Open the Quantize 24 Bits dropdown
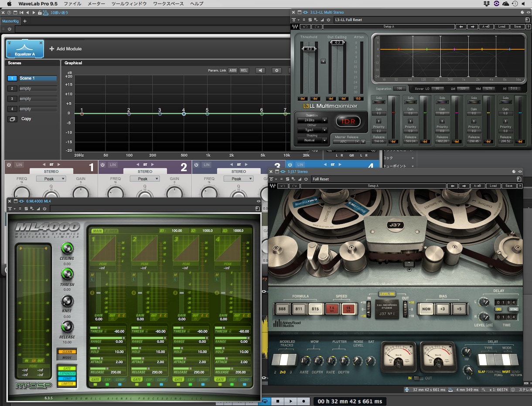This screenshot has height=406, width=532. [x=312, y=120]
